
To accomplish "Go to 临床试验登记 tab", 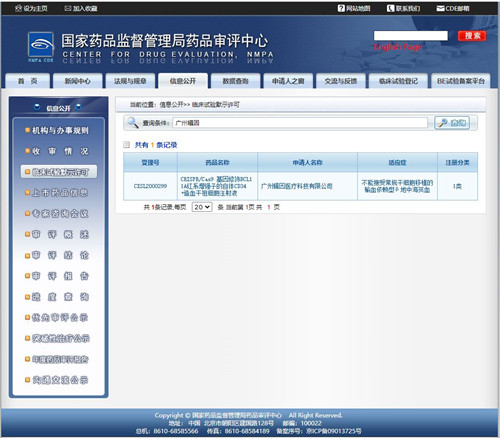I will pyautogui.click(x=398, y=81).
